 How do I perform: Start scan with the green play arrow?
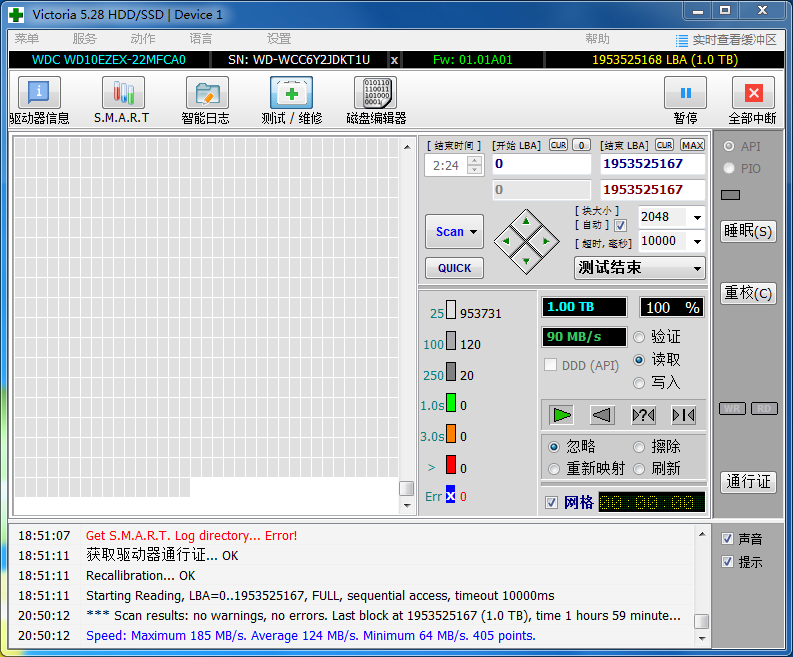coord(561,415)
